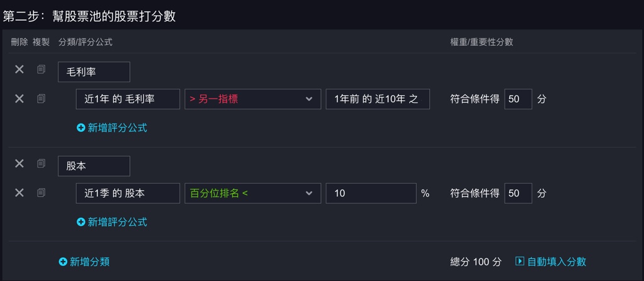Edit the 毛利率 category name field
644x281 pixels.
coord(94,72)
